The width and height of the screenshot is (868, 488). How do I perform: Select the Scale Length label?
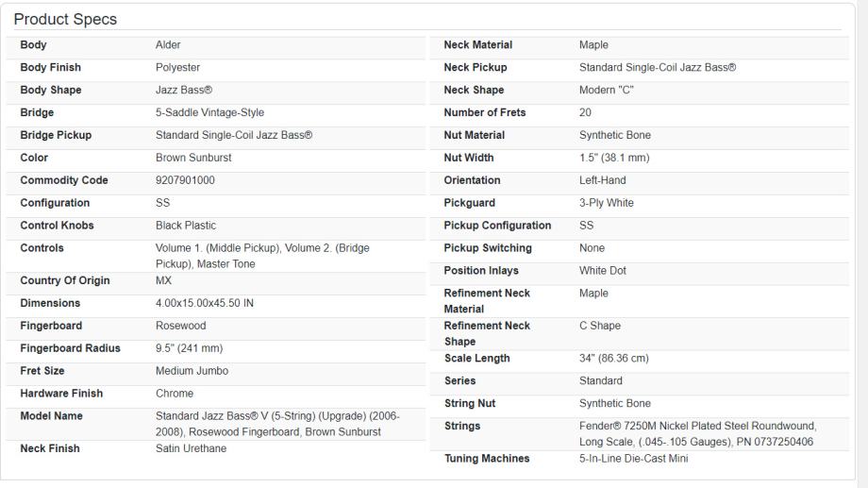click(476, 359)
